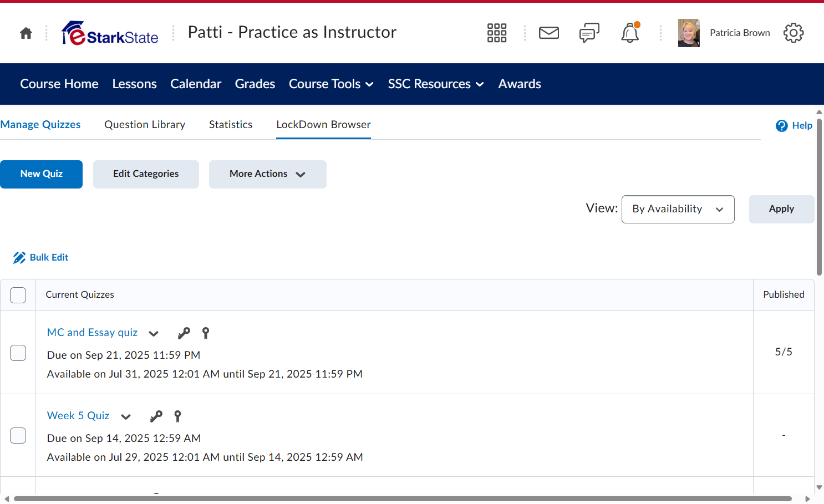Viewport: 824px width, 504px height.
Task: Open the Week 5 Quiz link
Action: click(78, 416)
